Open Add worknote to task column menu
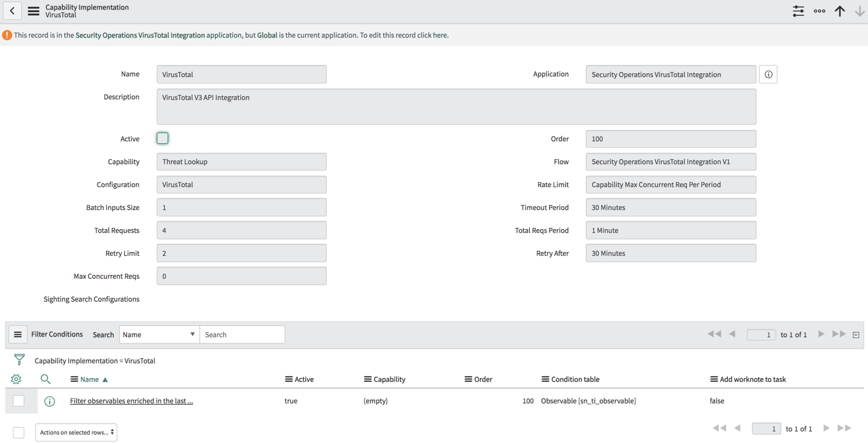The image size is (868, 443). pos(714,379)
